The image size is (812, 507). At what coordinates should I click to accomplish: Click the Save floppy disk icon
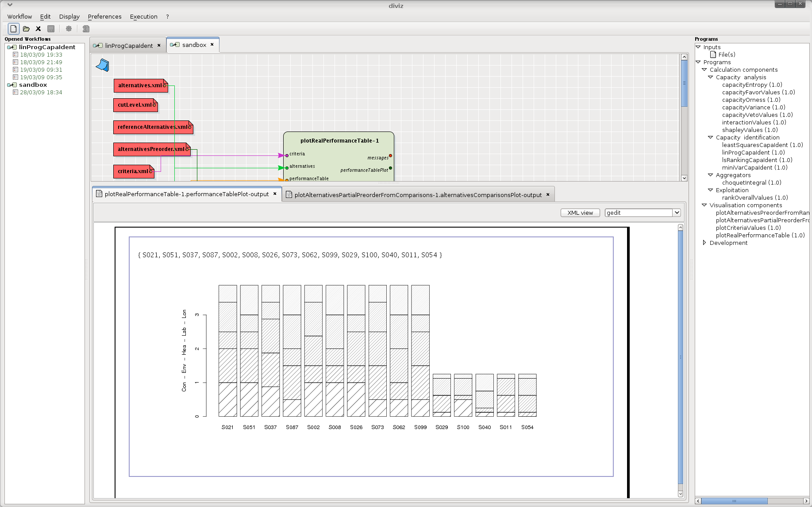(51, 29)
